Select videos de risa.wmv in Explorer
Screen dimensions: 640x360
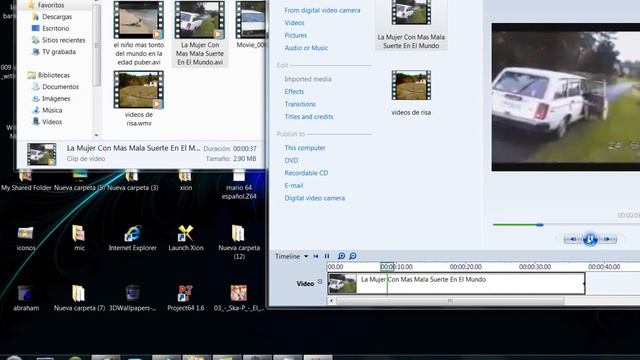pos(139,99)
